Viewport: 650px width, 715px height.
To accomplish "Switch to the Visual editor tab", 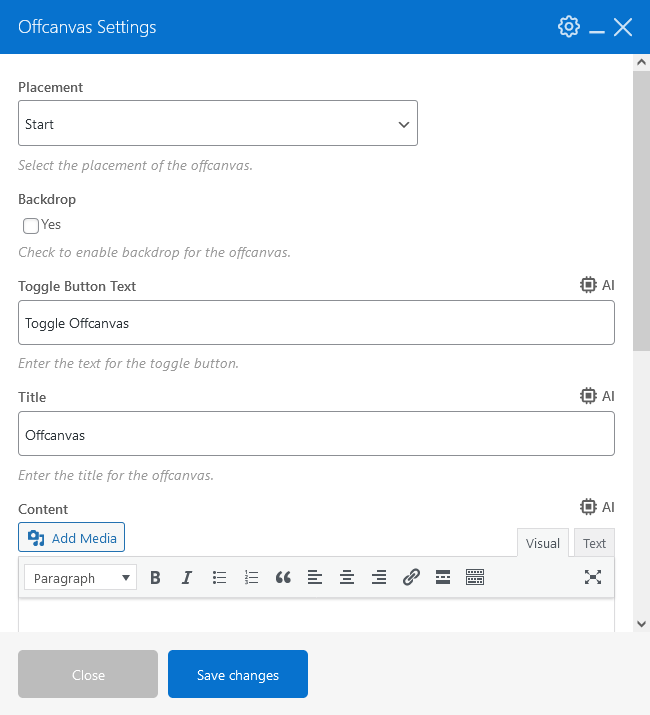I will point(543,543).
